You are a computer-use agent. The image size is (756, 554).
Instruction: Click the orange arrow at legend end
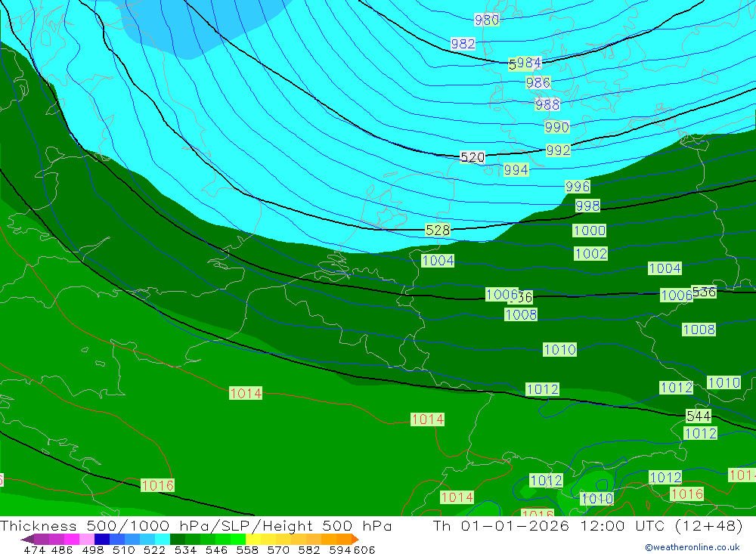[355, 539]
